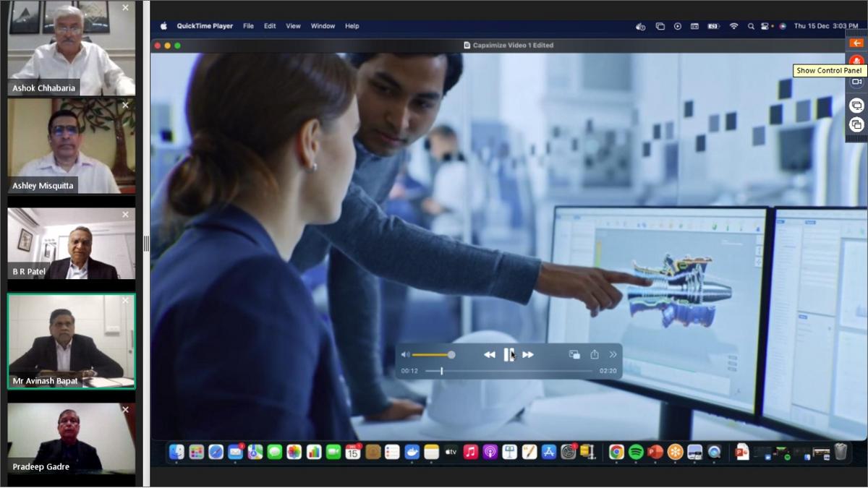
Task: Click the rewind button in player controls
Action: [x=490, y=354]
